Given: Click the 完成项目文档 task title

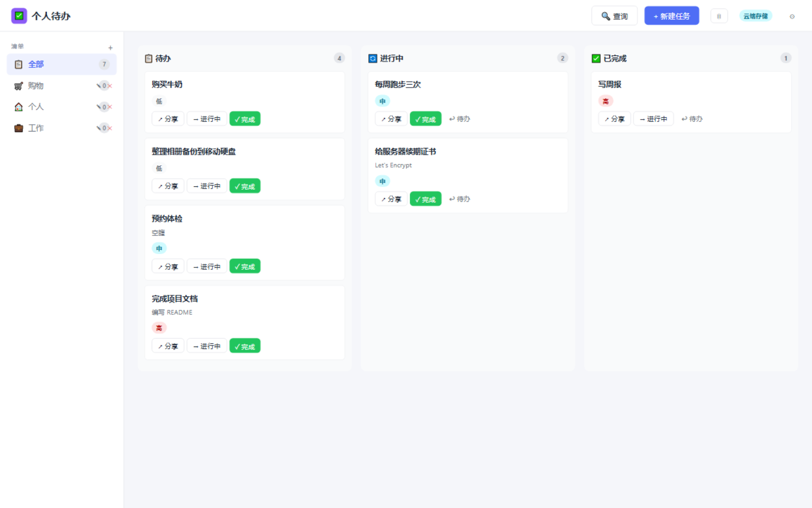Looking at the screenshot, I should click(175, 299).
